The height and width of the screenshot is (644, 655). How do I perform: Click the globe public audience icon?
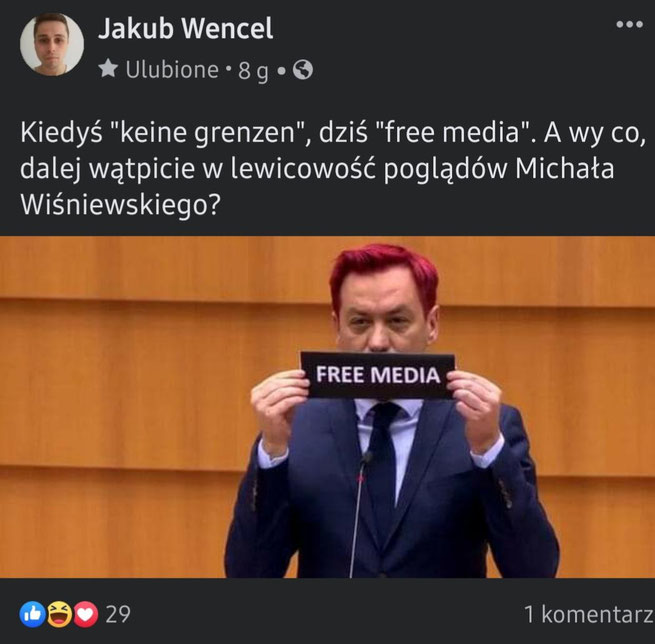(x=303, y=70)
